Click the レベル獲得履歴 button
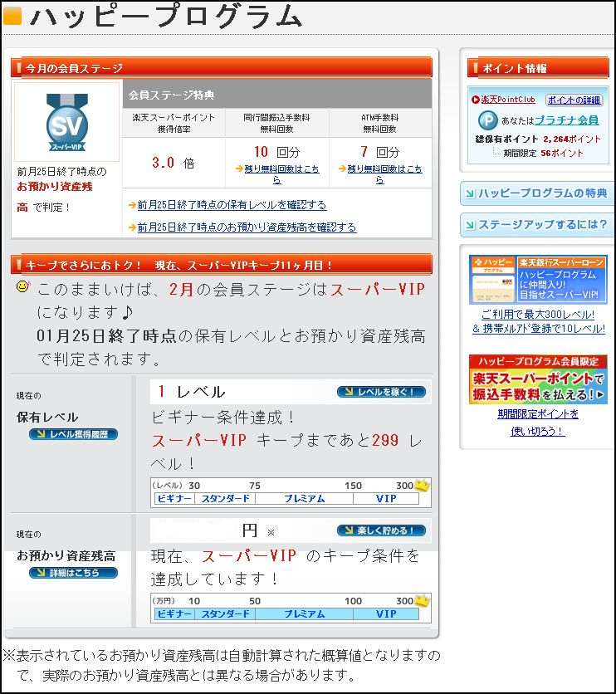This screenshot has width=616, height=694. point(73,434)
